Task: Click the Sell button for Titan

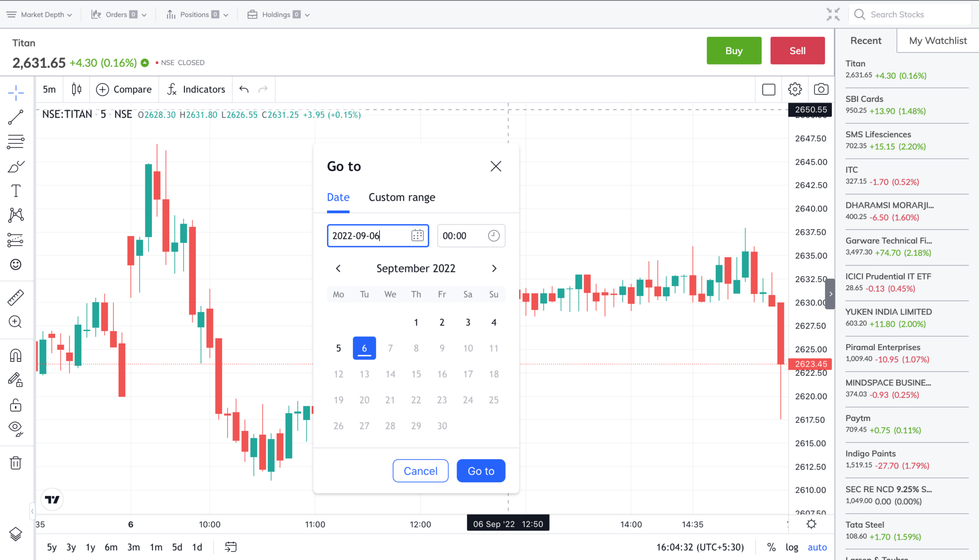Action: coord(797,50)
